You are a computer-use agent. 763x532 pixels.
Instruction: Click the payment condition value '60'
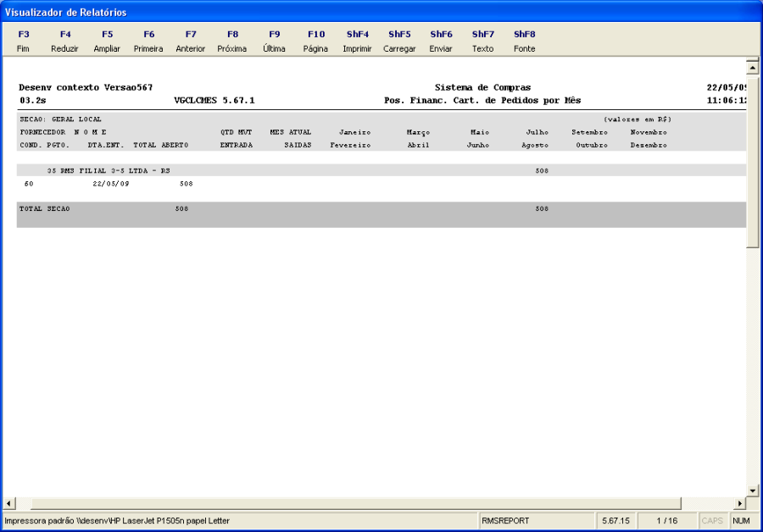click(29, 184)
